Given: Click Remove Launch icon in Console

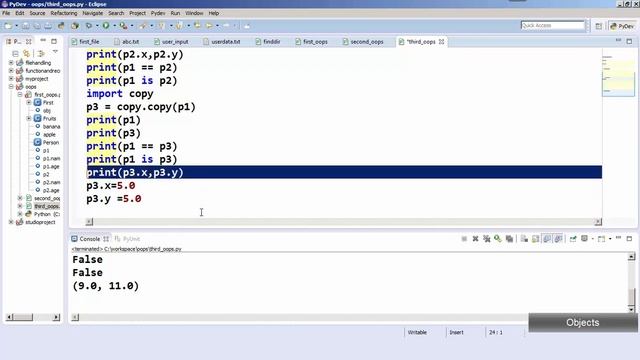Looking at the screenshot, I should pos(476,239).
